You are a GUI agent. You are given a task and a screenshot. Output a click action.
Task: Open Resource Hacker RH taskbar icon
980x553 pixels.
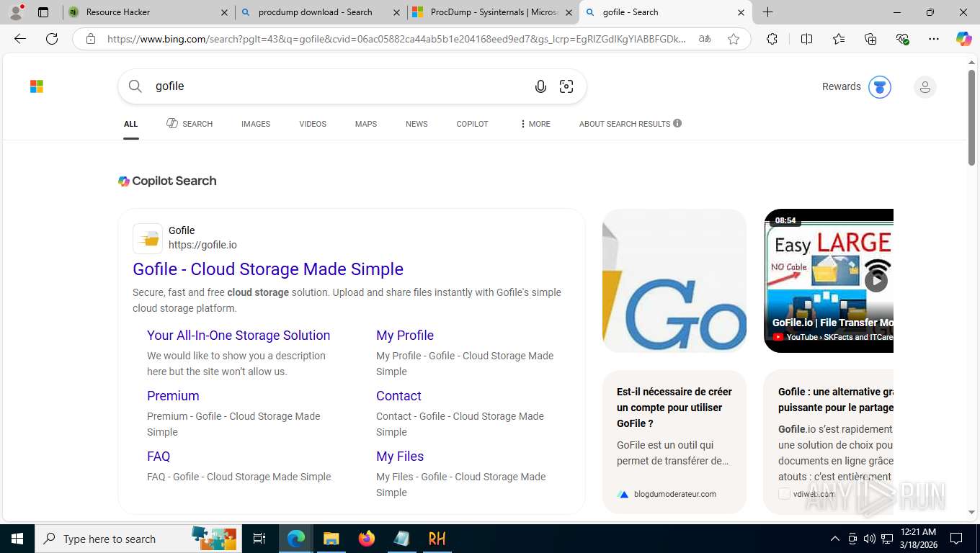(x=437, y=539)
